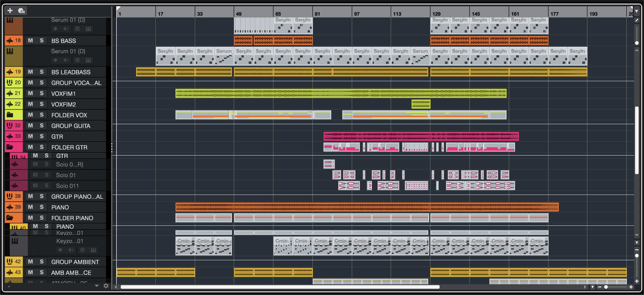The width and height of the screenshot is (644, 295).
Task: Click waveform icon on BS LEADBASS track
Action: point(10,72)
